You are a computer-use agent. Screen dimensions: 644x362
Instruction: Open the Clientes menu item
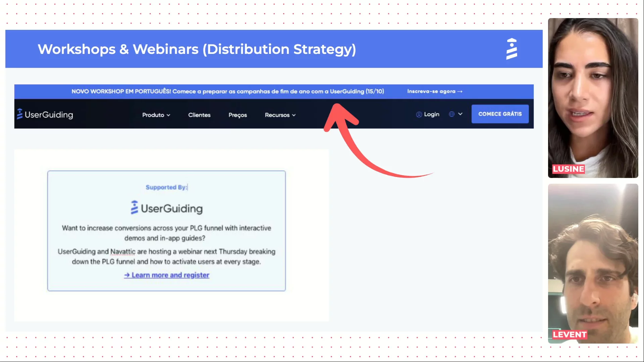(x=199, y=115)
